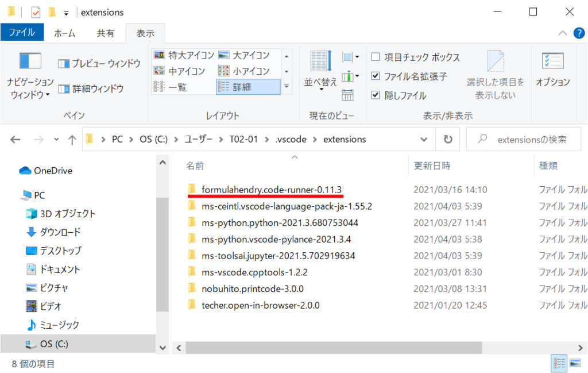
Task: Refresh the folder with the refresh icon
Action: 448,139
